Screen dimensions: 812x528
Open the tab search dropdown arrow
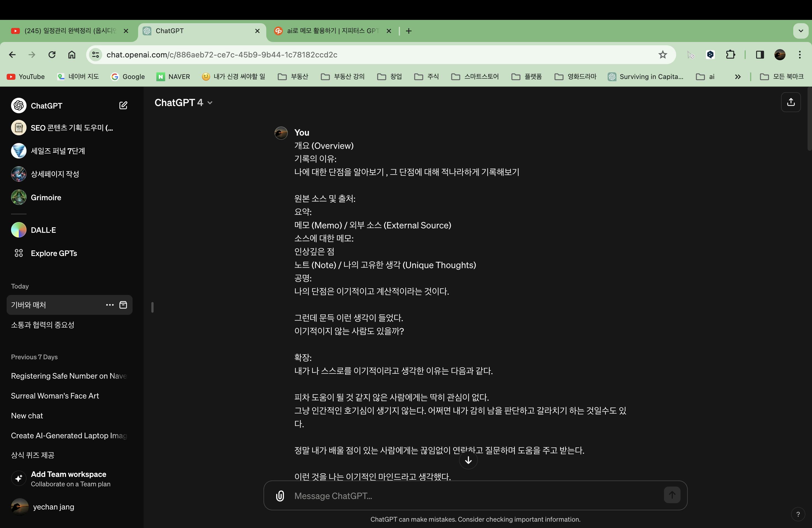[x=801, y=31]
